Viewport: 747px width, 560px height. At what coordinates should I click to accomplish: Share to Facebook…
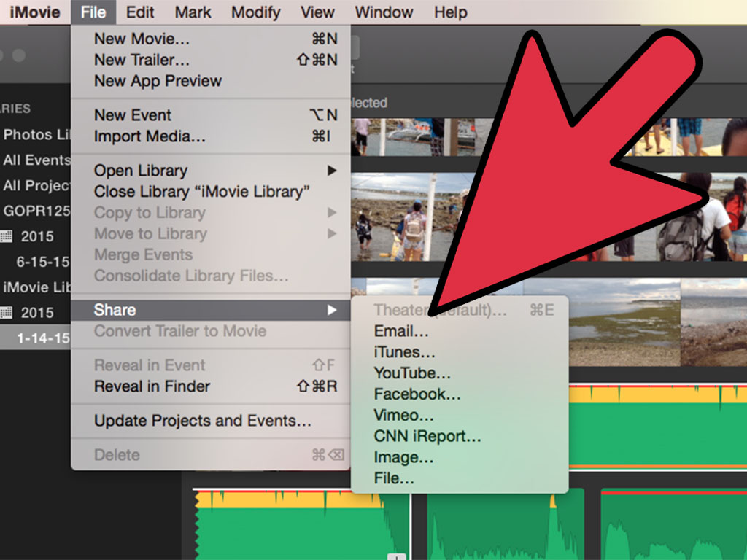(460, 394)
